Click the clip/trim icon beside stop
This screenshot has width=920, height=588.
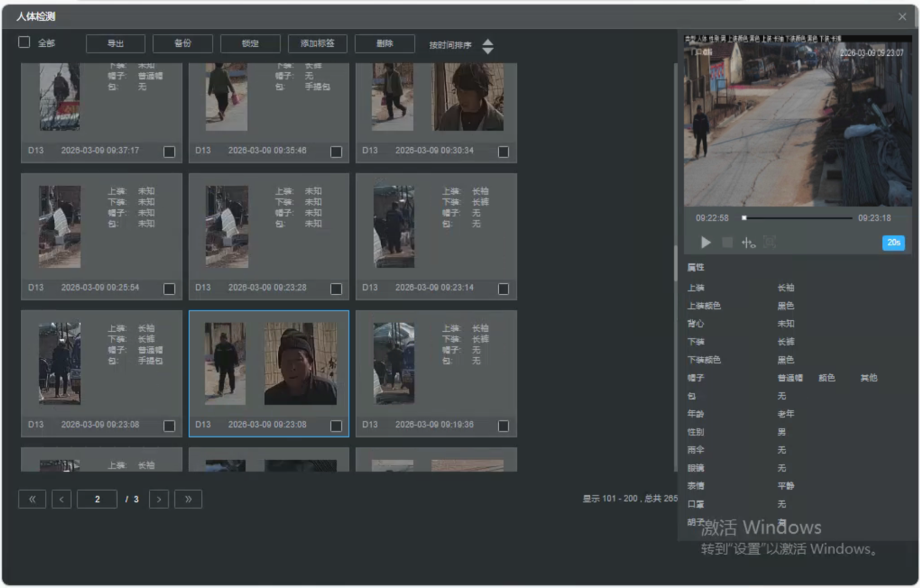pyautogui.click(x=748, y=242)
